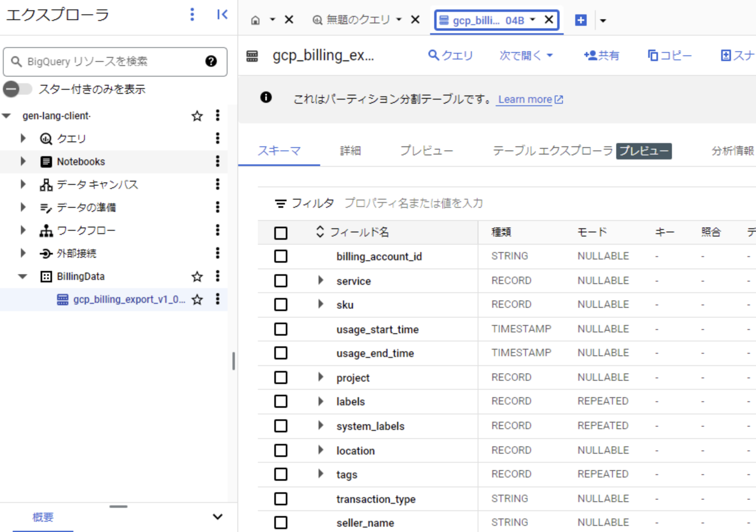Image resolution: width=756 pixels, height=532 pixels.
Task: Star the gen-lang-client project
Action: point(197,116)
